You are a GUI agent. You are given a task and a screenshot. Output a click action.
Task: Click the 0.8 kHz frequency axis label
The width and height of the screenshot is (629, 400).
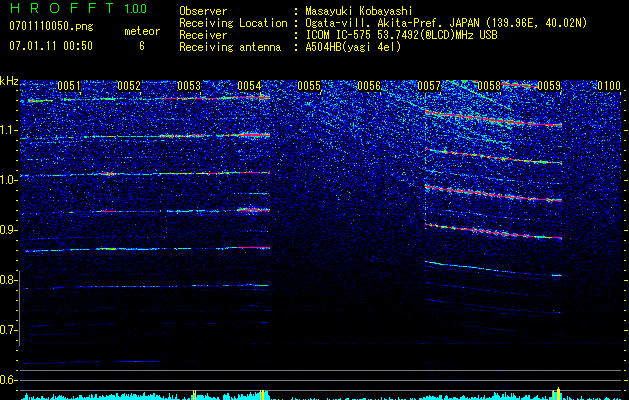click(x=9, y=280)
